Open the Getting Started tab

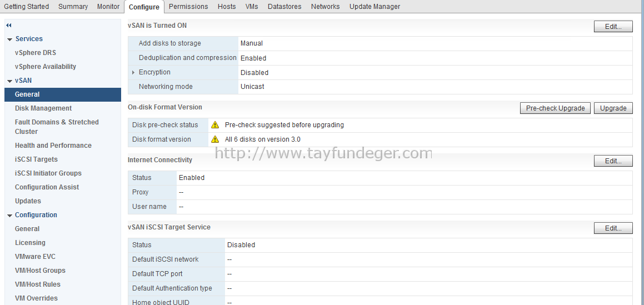point(26,7)
